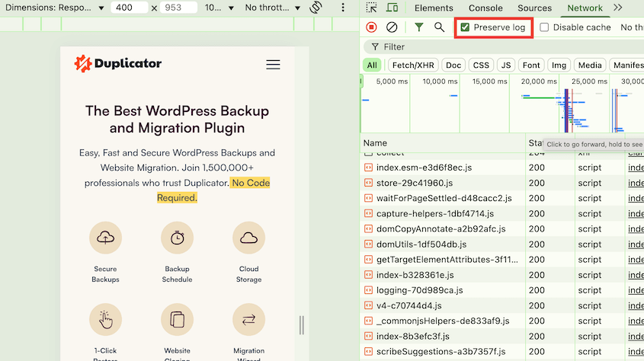The height and width of the screenshot is (361, 644).
Task: Click script icon beside store-29c41960.js
Action: point(368,183)
